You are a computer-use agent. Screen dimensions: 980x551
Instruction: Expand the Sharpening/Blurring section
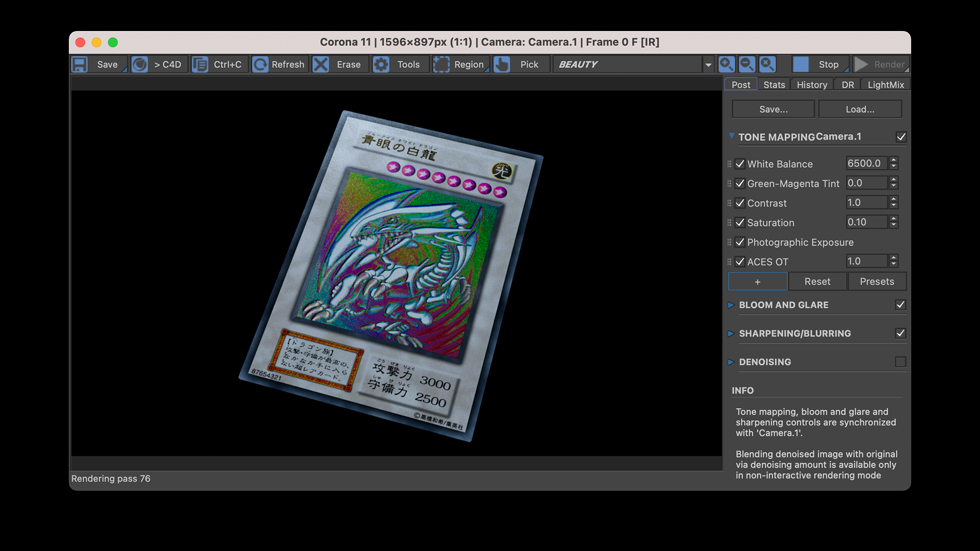731,334
